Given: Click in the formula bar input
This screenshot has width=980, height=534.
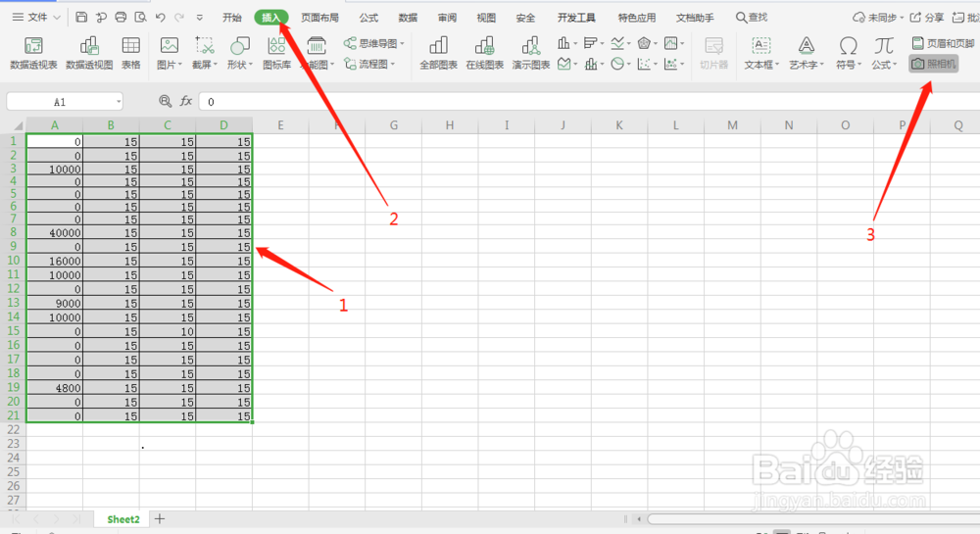Looking at the screenshot, I should (587, 101).
